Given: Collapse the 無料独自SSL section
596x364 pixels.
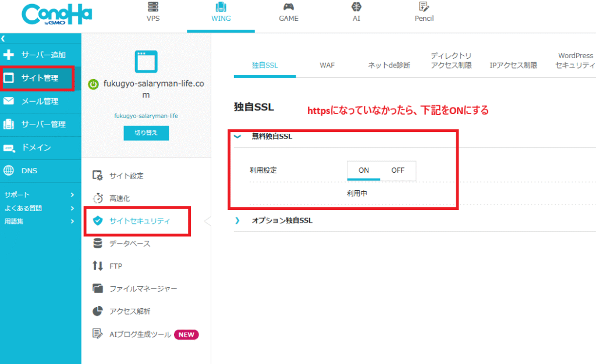Looking at the screenshot, I should tap(237, 137).
